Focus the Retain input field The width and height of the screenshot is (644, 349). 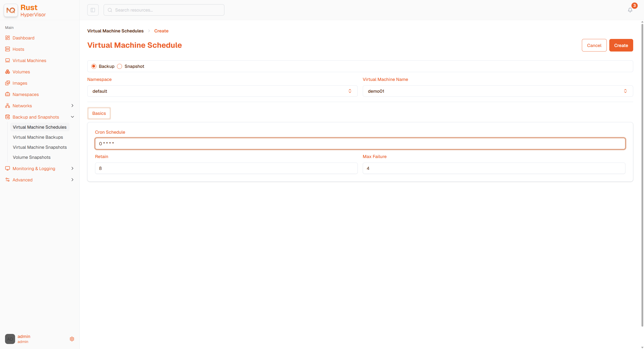[226, 168]
